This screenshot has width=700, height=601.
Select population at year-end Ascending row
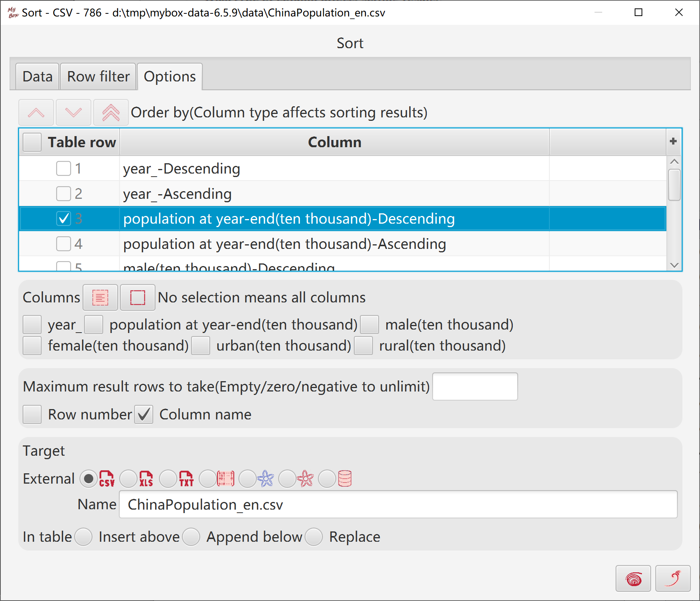click(342, 244)
